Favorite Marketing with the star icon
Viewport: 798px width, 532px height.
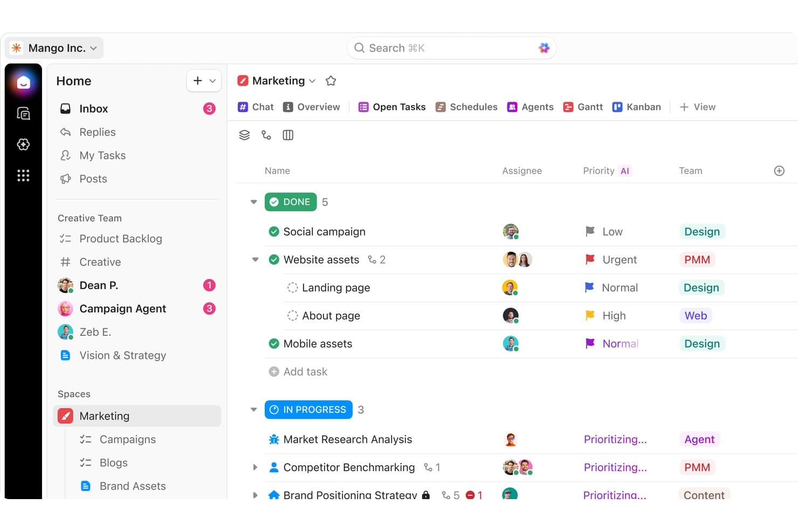coord(331,81)
